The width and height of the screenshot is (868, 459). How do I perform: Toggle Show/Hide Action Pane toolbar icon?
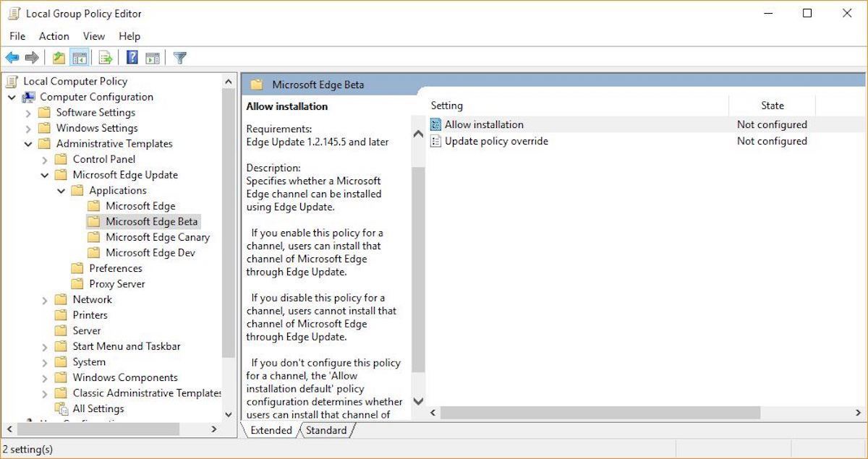click(152, 58)
